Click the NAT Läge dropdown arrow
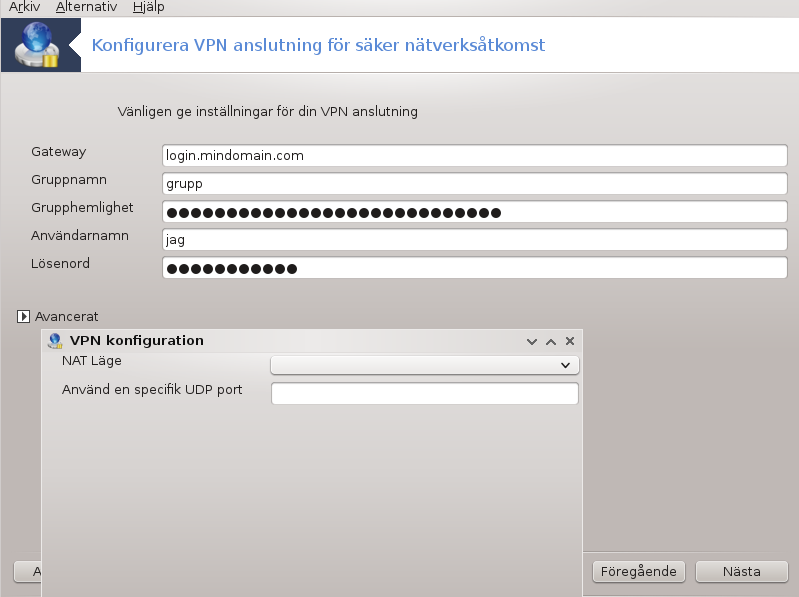 click(x=565, y=365)
